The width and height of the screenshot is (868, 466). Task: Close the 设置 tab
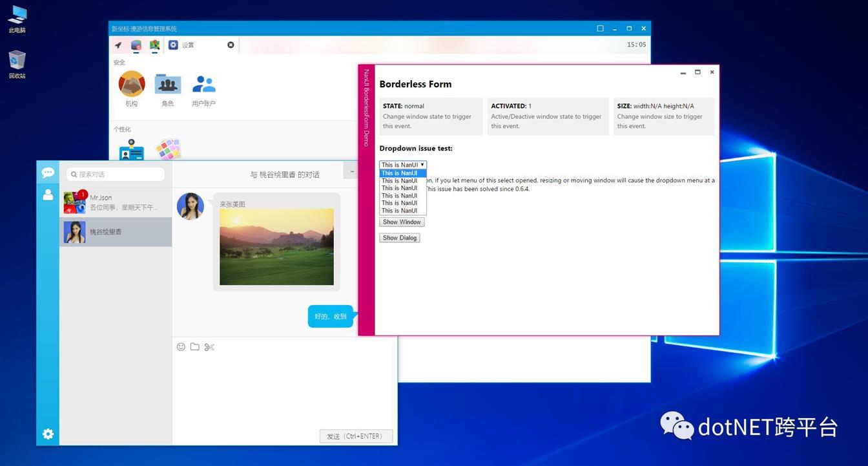[x=231, y=45]
